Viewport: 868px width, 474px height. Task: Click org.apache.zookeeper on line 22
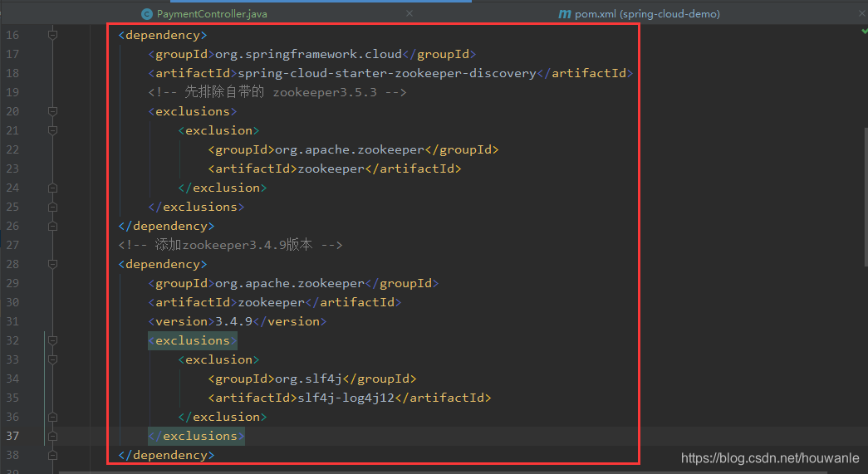point(350,149)
